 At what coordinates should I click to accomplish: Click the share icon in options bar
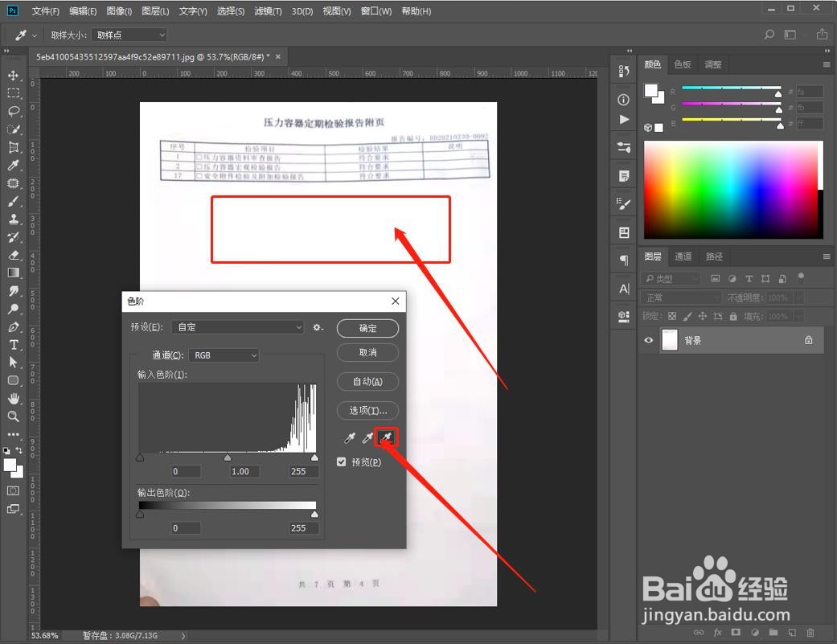pos(822,35)
